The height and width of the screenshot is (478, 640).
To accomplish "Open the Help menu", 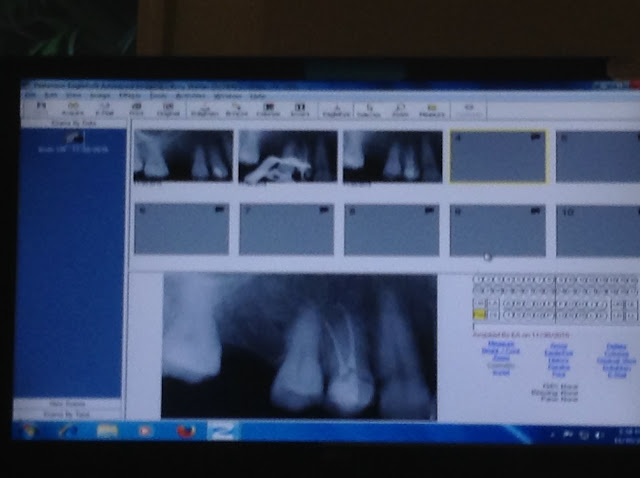I will pyautogui.click(x=257, y=96).
